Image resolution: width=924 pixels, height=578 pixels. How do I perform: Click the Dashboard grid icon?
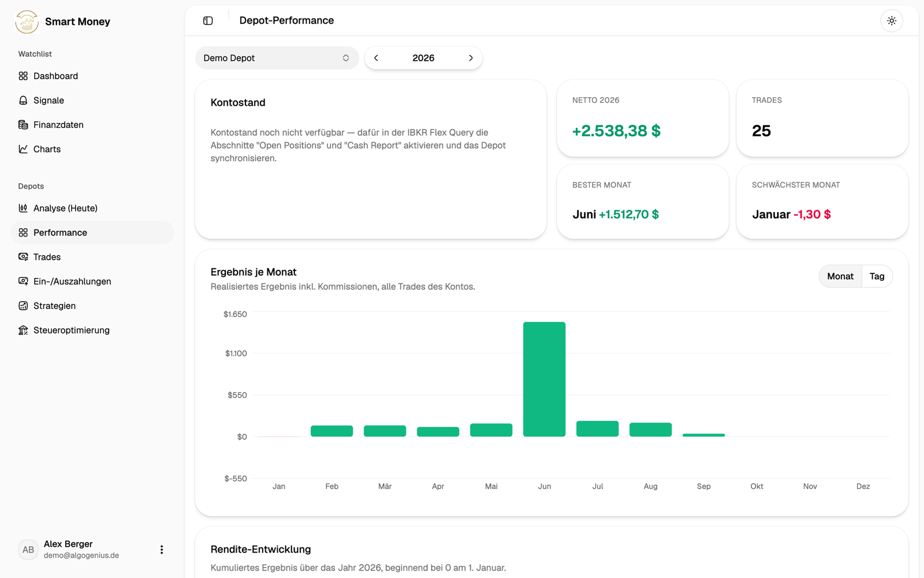pyautogui.click(x=23, y=76)
